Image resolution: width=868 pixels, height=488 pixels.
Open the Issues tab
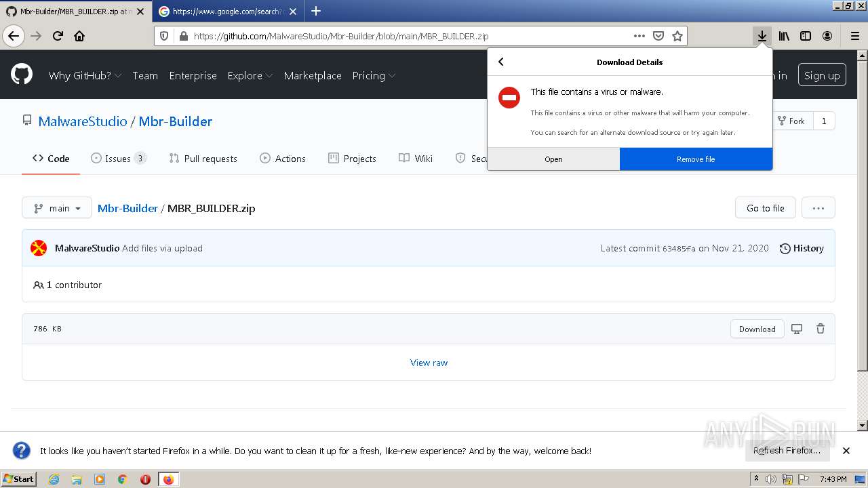pos(119,159)
